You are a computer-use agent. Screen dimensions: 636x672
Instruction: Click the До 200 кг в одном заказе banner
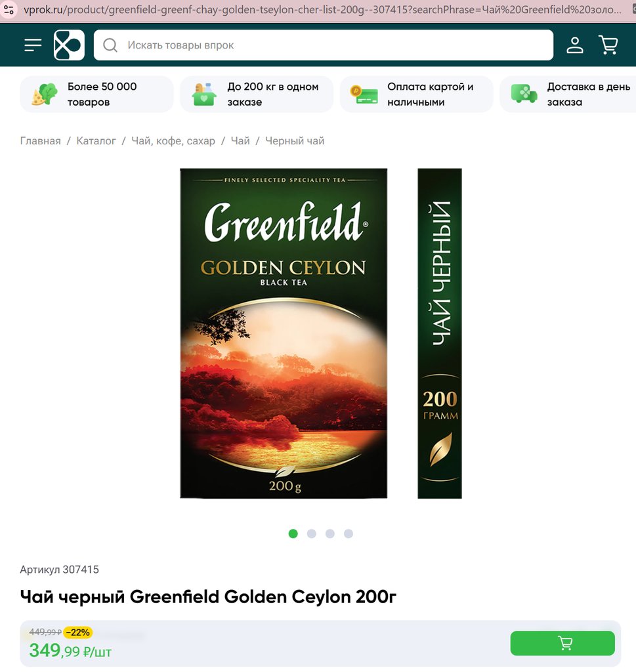click(257, 94)
